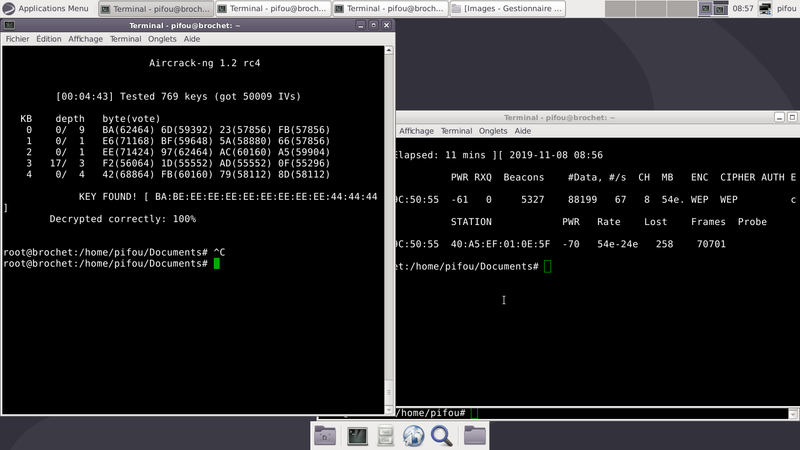Click the aircrack terminal scrollbar down arrow

click(x=389, y=410)
